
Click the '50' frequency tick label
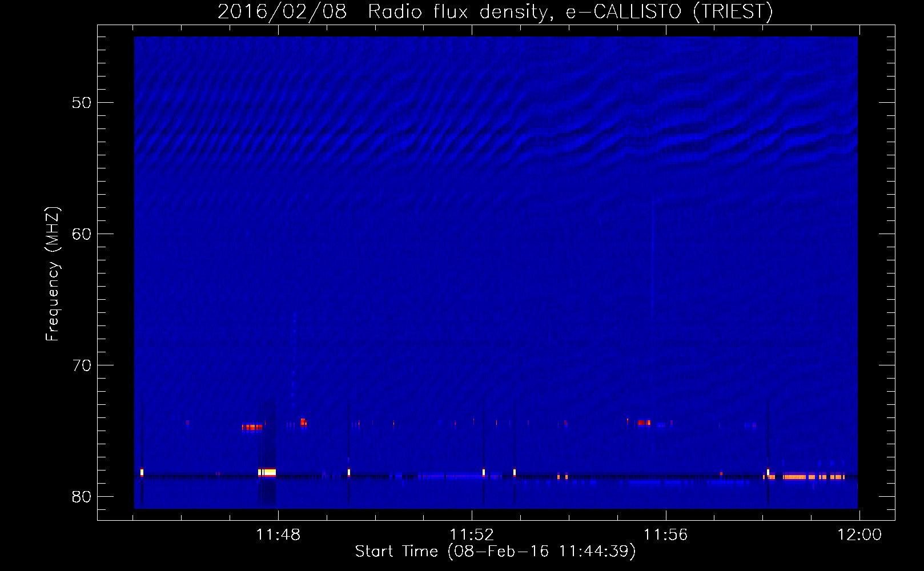[82, 103]
